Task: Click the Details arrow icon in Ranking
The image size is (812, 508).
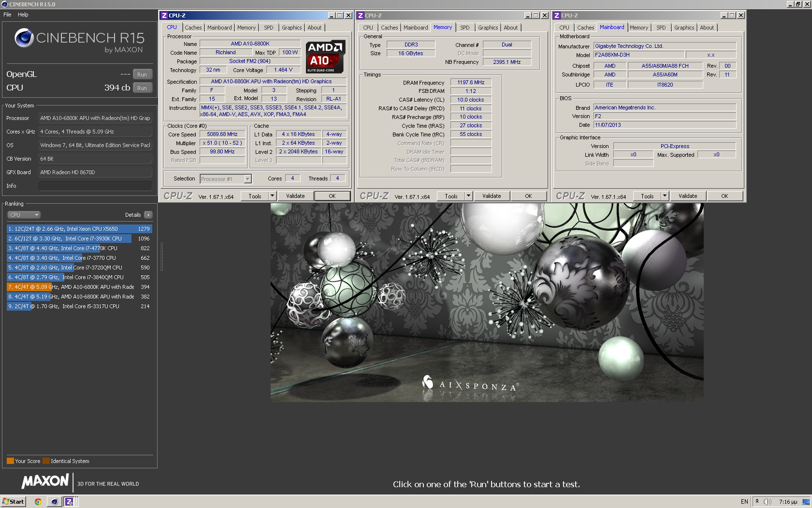Action: 148,215
